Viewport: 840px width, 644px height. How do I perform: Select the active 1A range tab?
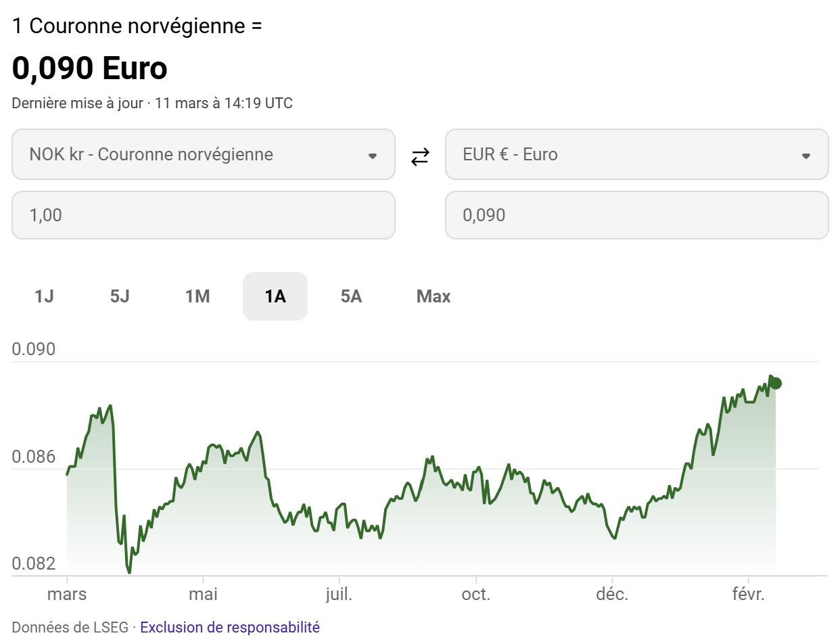[275, 296]
